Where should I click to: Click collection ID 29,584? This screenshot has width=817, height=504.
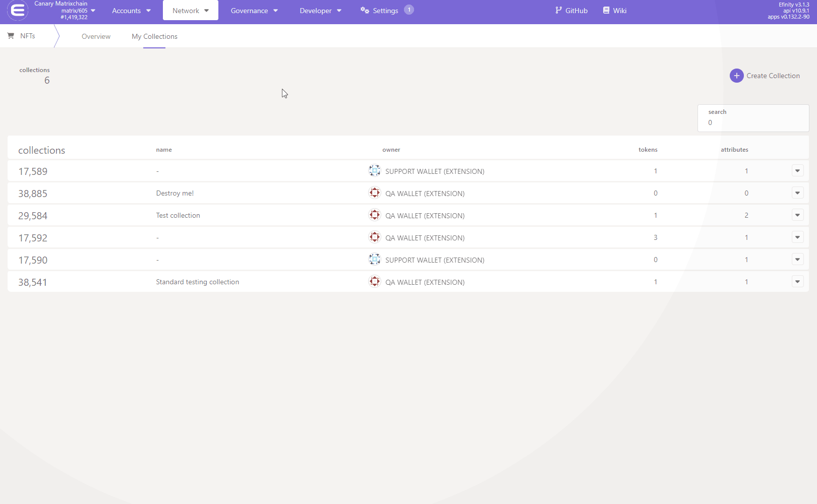pyautogui.click(x=33, y=216)
